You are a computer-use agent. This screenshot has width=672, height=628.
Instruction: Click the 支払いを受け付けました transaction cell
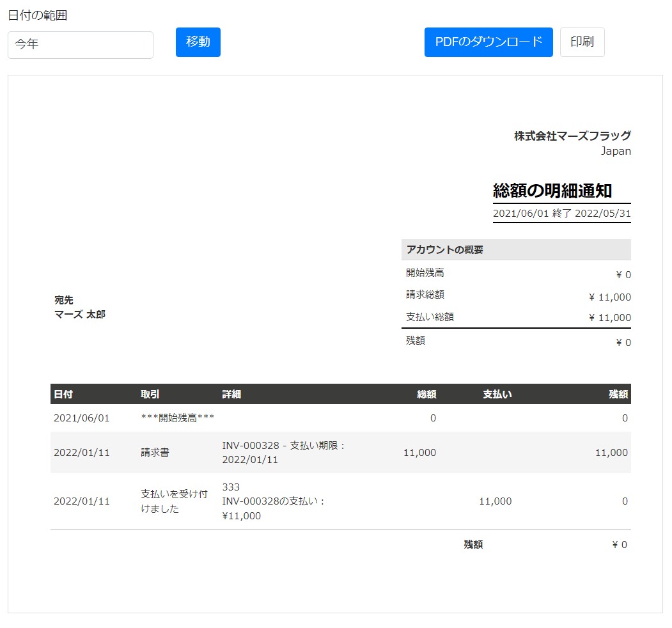point(174,501)
